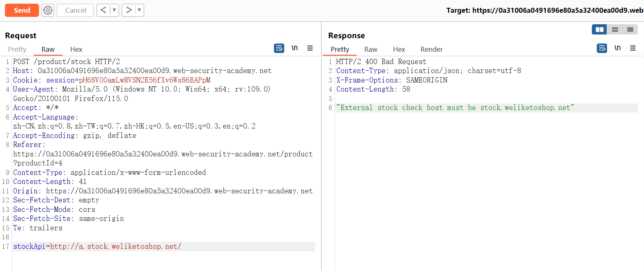
Task: Go back to previous request arrow
Action: [x=103, y=10]
